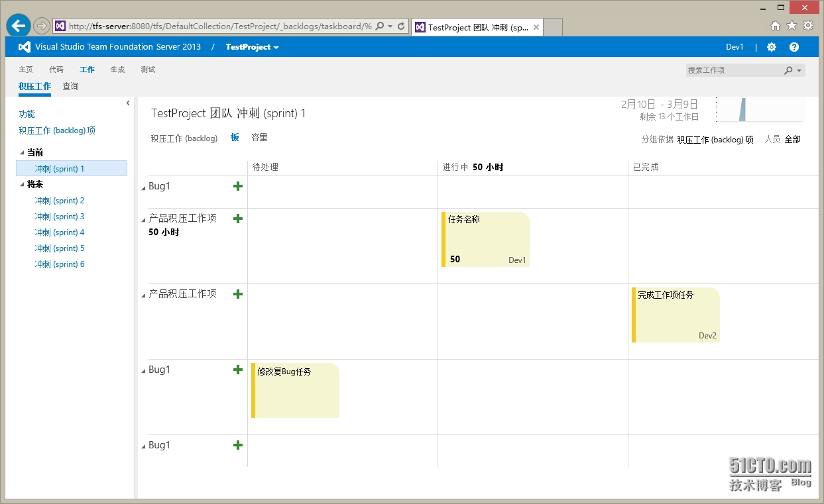824x504 pixels.
Task: Close the TestProject browser tab
Action: tap(536, 27)
